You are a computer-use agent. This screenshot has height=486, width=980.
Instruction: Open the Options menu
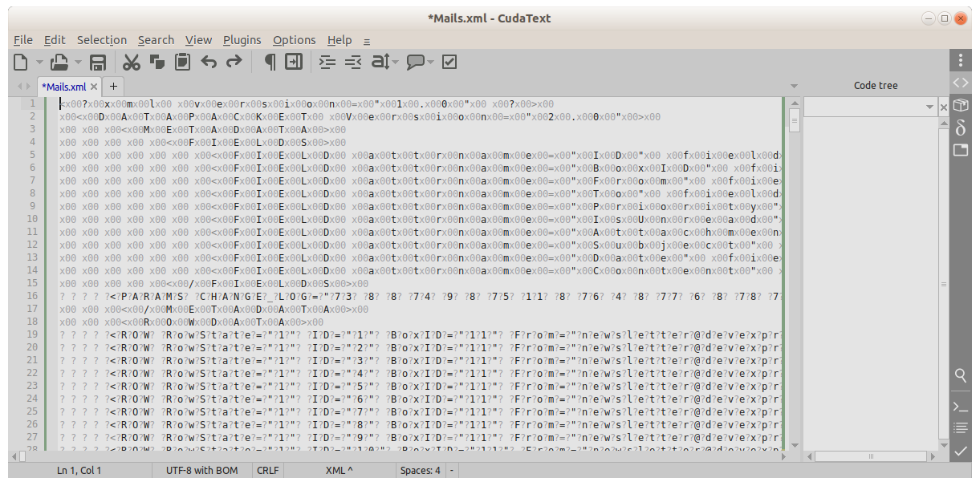coord(295,40)
